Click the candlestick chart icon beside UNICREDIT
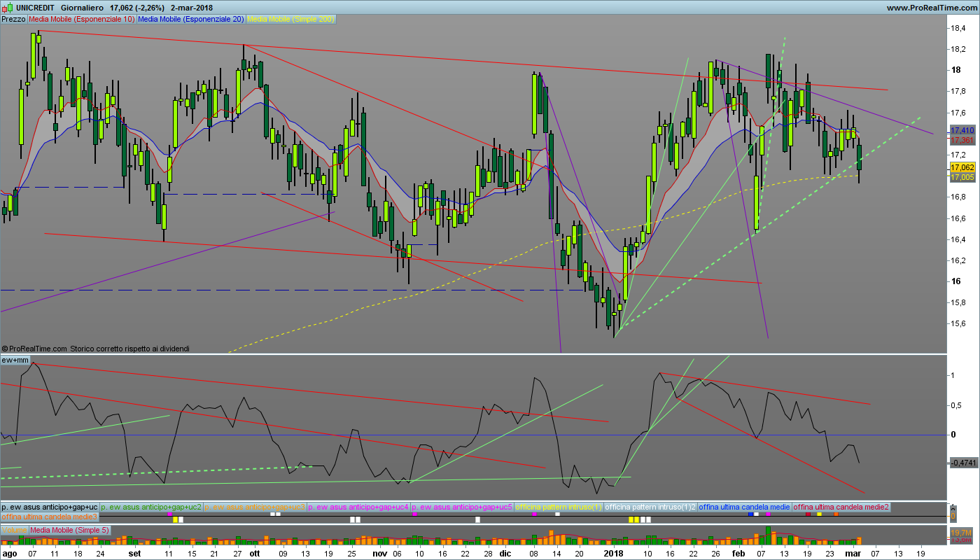Viewport: 980px width, 560px height. tap(6, 7)
